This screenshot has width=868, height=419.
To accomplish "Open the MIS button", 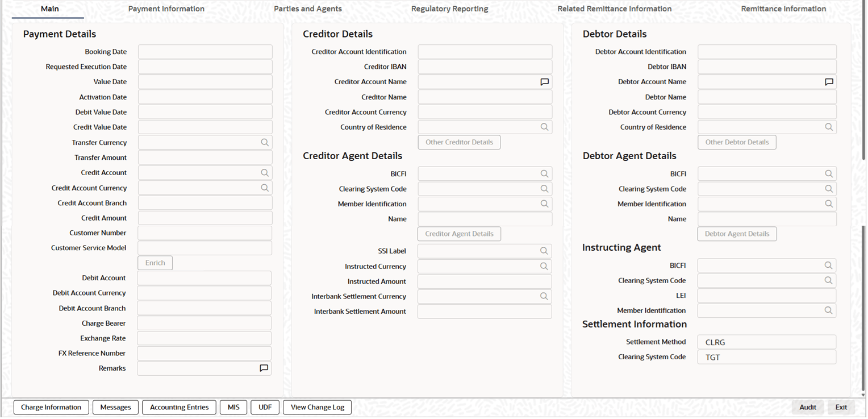I will (233, 407).
